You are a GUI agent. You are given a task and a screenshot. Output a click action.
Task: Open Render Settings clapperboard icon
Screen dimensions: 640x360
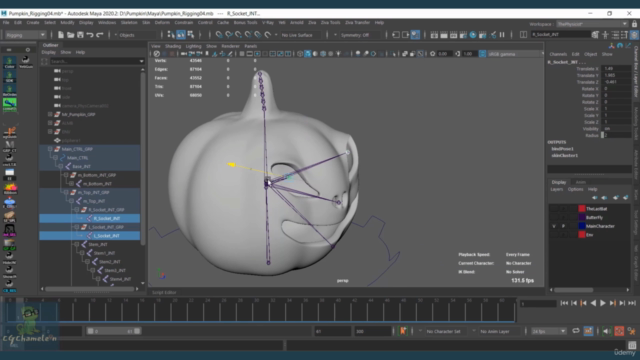click(463, 35)
